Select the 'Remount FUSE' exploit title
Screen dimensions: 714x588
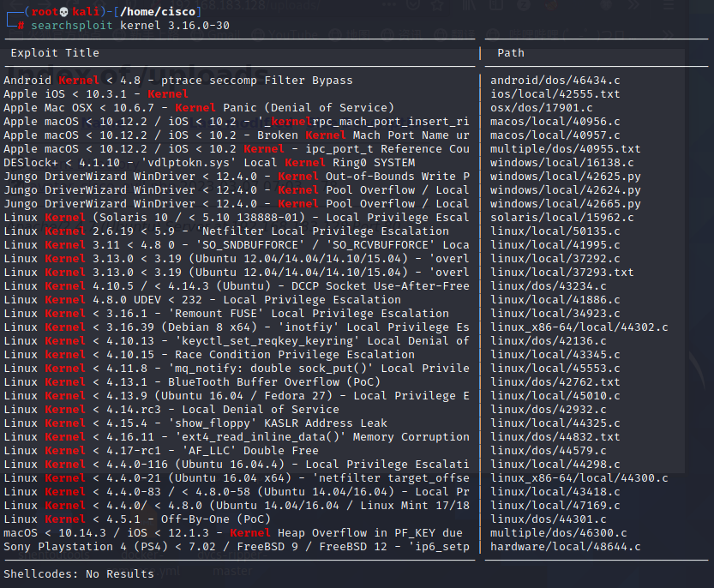[226, 314]
